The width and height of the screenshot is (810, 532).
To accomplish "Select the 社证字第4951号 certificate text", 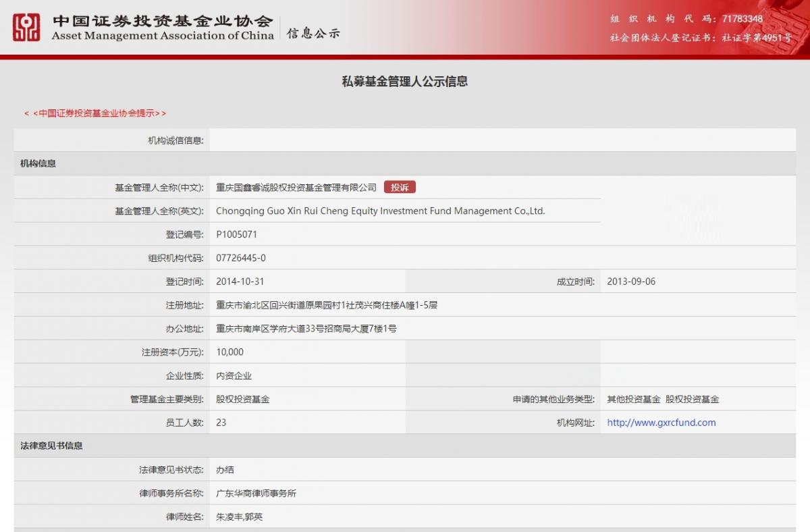I will click(x=756, y=38).
